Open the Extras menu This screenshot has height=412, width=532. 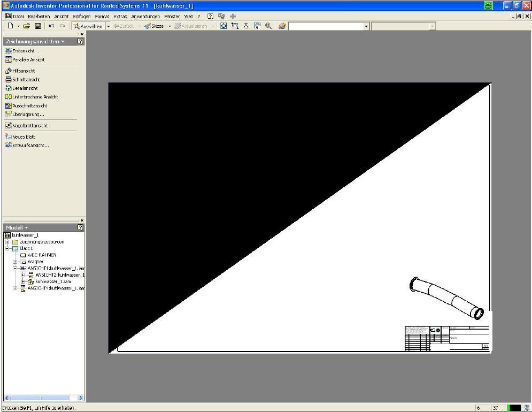point(120,16)
